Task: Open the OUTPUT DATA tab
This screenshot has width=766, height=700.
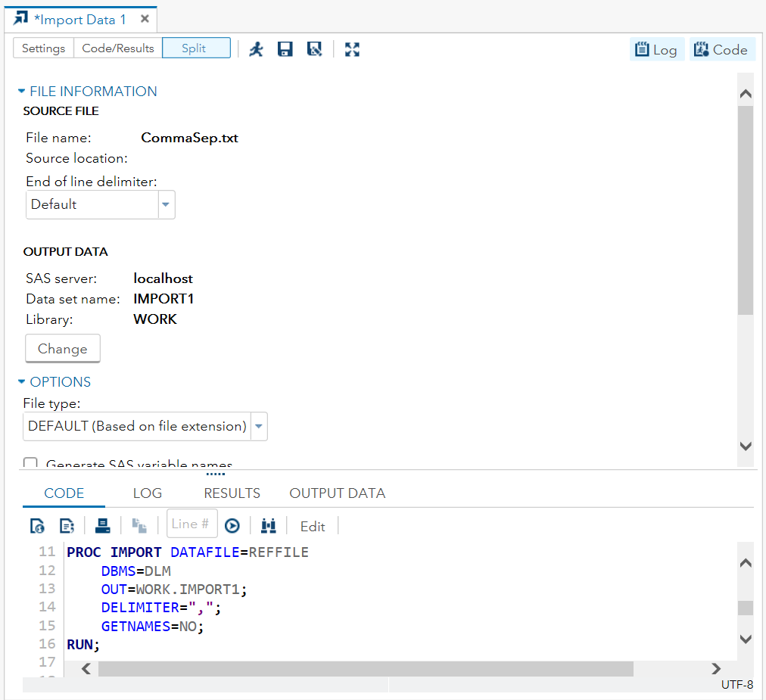Action: (337, 493)
